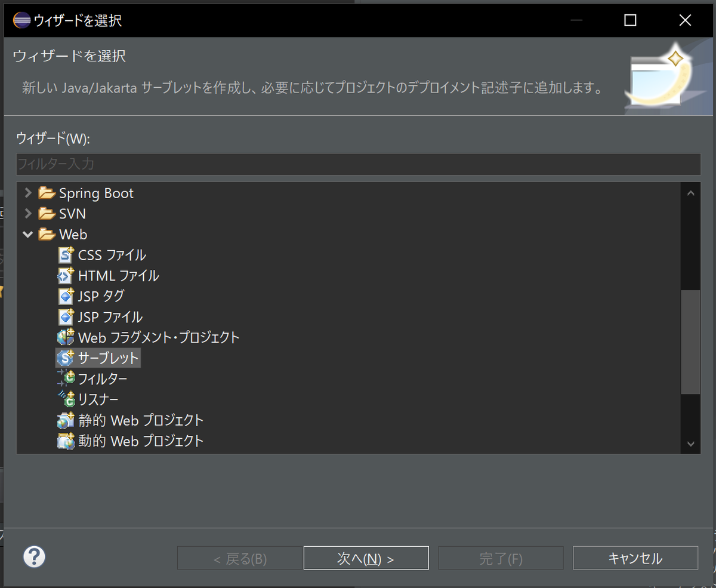Click the HTML ファイル icon

click(66, 276)
